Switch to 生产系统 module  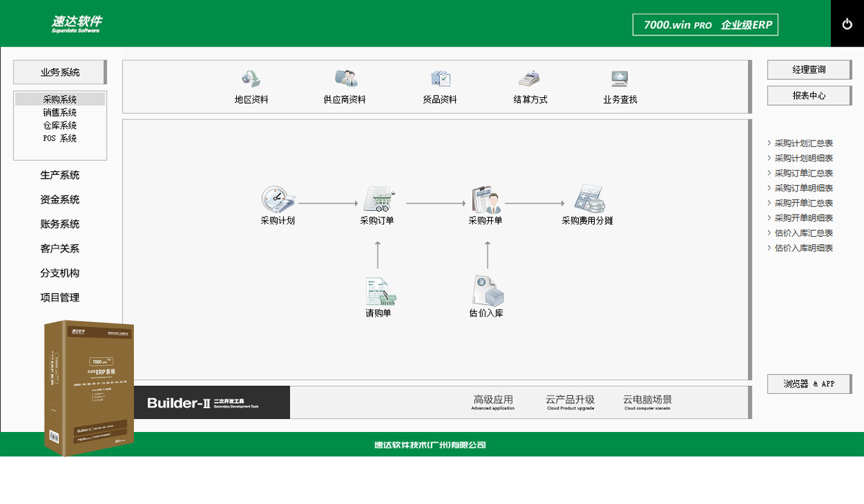click(x=60, y=175)
